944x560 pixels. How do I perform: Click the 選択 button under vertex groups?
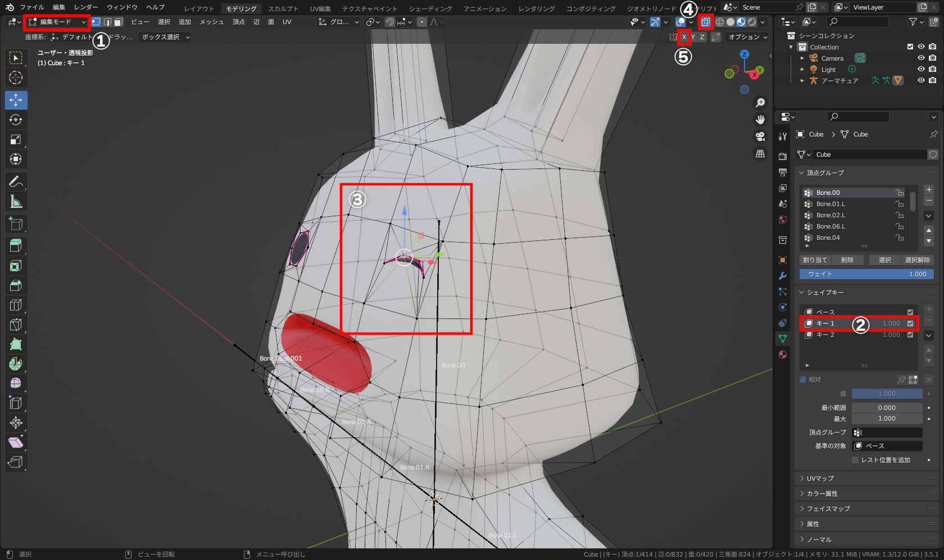885,260
